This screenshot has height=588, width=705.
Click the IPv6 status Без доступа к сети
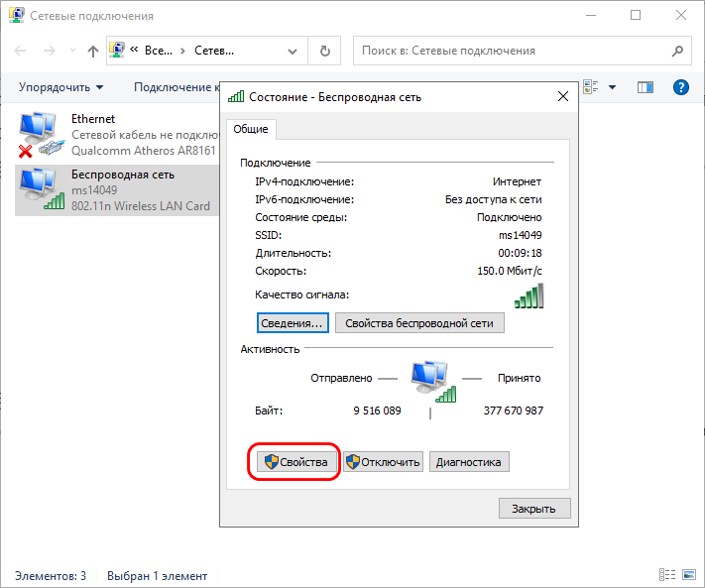pos(493,199)
